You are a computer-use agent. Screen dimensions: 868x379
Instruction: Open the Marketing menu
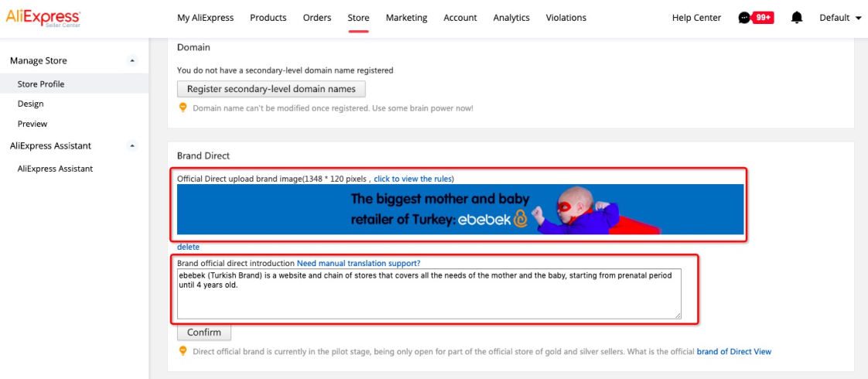click(406, 18)
